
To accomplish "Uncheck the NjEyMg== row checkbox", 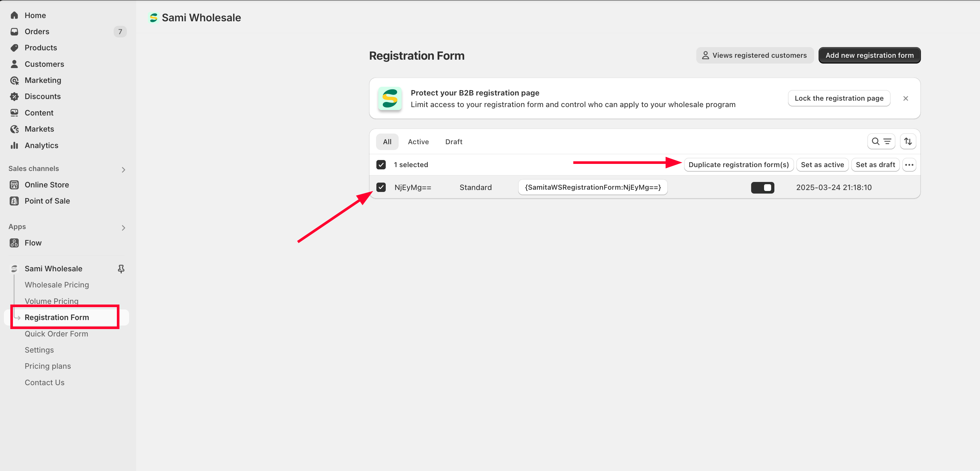I will [381, 187].
